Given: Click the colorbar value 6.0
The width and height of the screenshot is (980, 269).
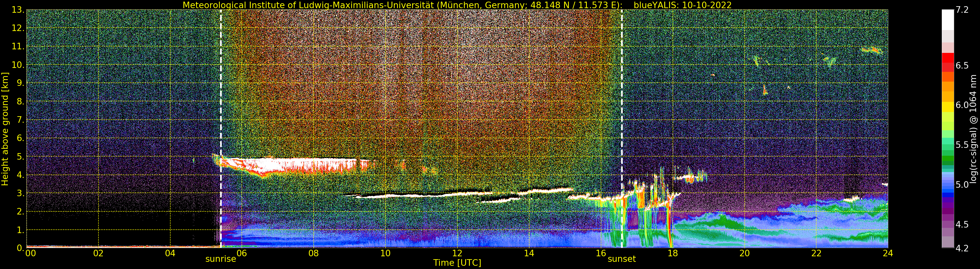Looking at the screenshot, I should (x=962, y=105).
